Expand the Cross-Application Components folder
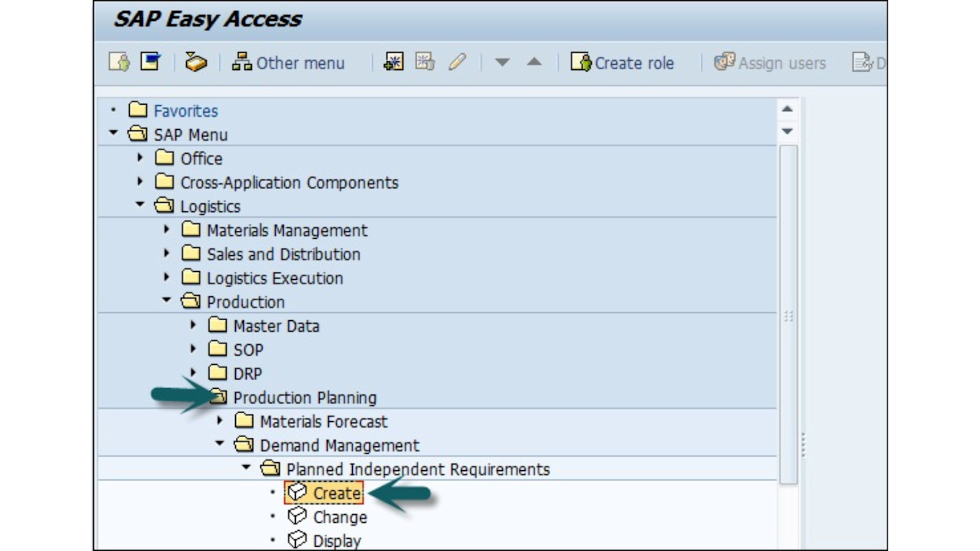The height and width of the screenshot is (551, 980). 140,181
